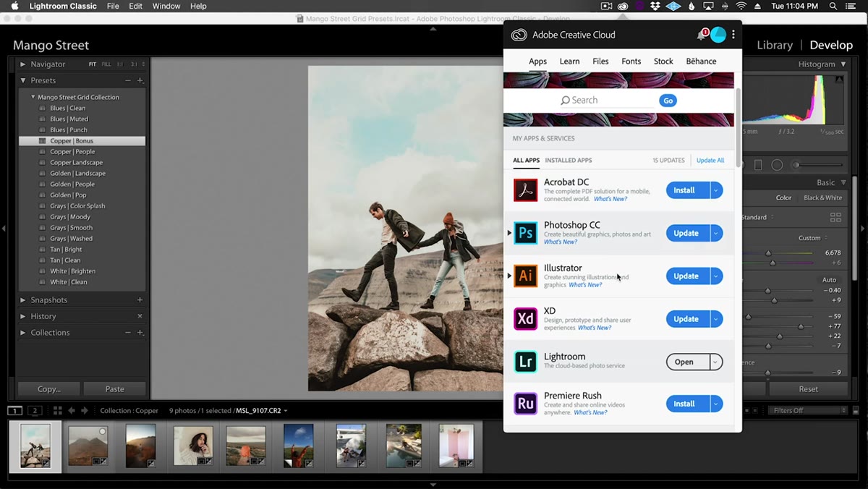Open Creative Cloud three-dot options menu
This screenshot has width=868, height=489.
[733, 35]
